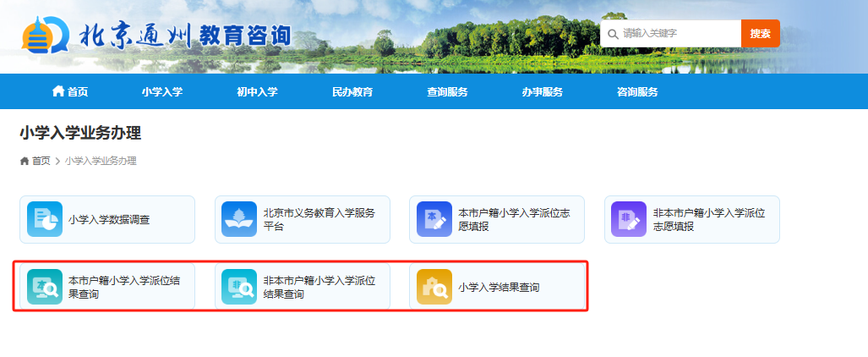Open 小学入学数据调查 link
This screenshot has height=357, width=868.
click(107, 219)
